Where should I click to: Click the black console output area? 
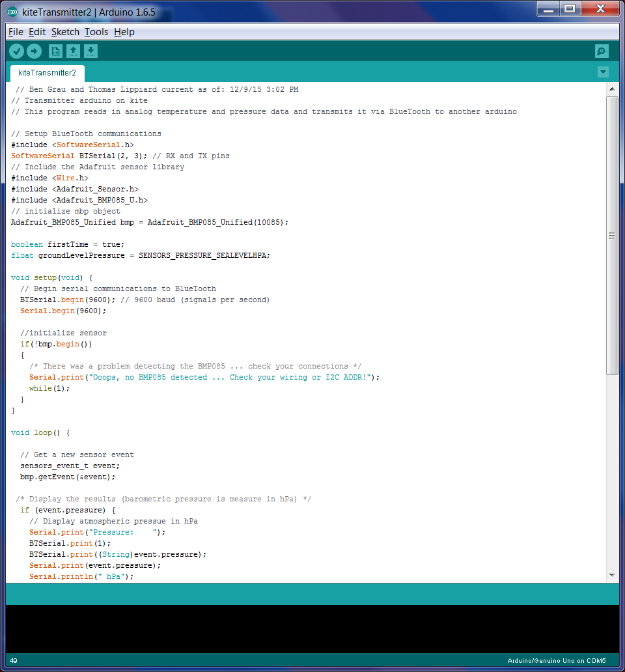(312, 629)
